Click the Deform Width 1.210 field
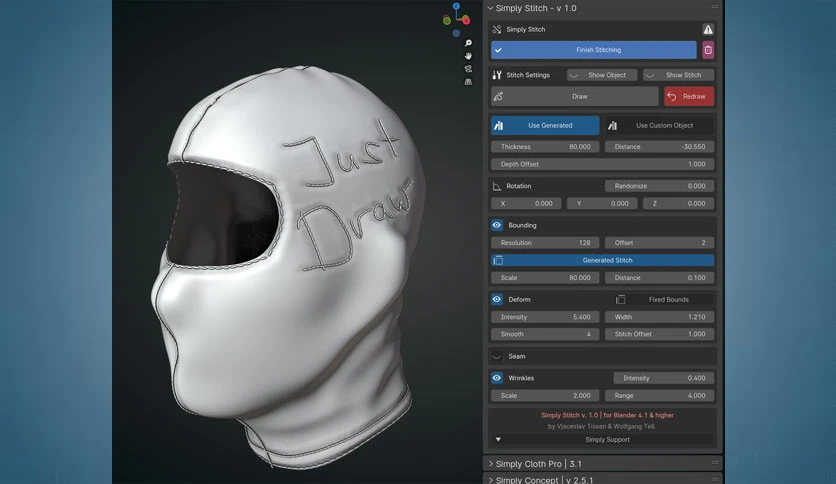Screen dimensions: 836x484 tap(660, 317)
